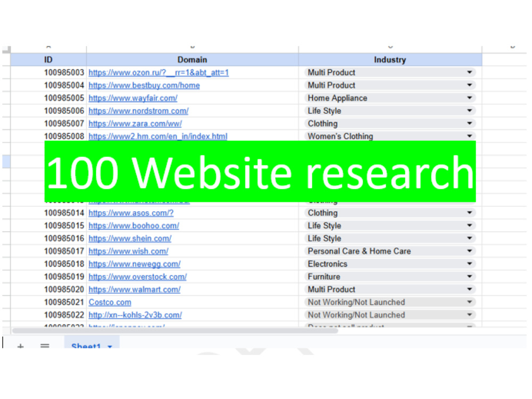Screen dimensions: 532x399
Task: Open the all sheets list icon
Action: [x=45, y=346]
